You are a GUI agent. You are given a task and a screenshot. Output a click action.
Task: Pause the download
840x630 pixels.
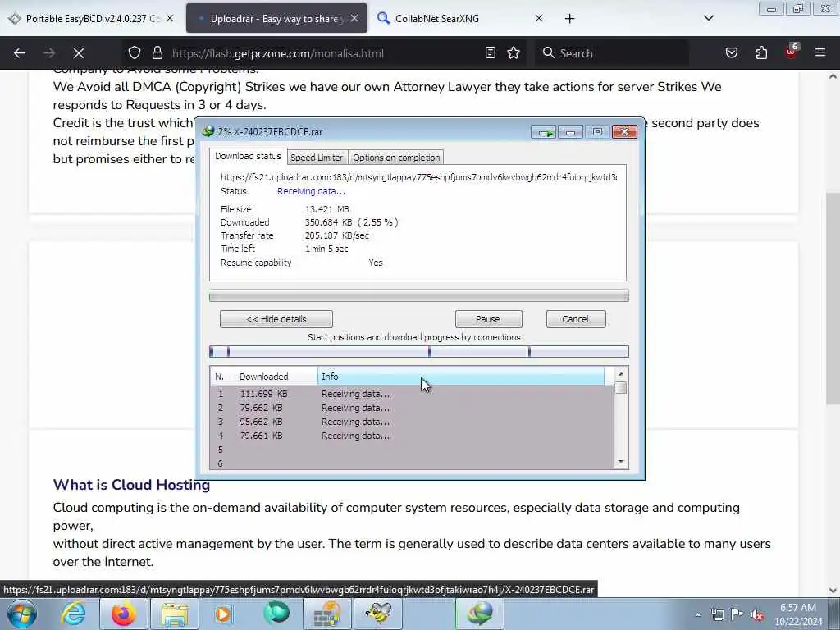tap(488, 319)
